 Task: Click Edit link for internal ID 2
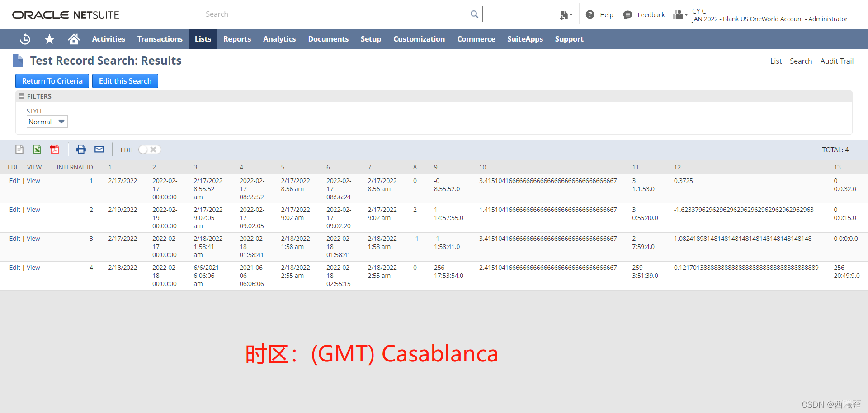pyautogui.click(x=14, y=210)
